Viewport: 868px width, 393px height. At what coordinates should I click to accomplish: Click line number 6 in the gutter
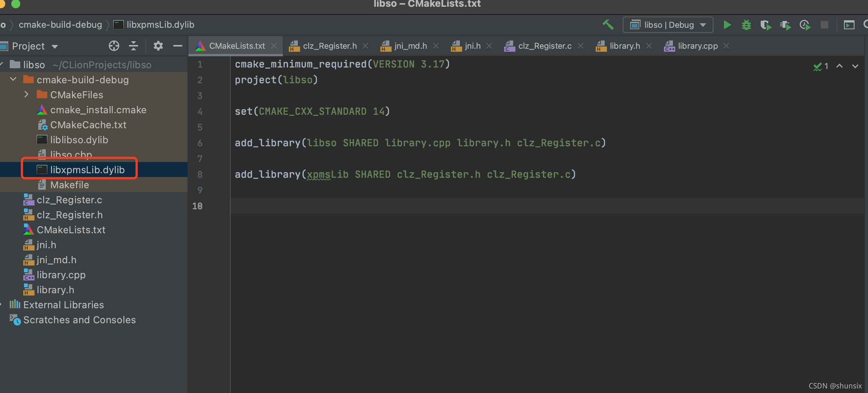200,143
